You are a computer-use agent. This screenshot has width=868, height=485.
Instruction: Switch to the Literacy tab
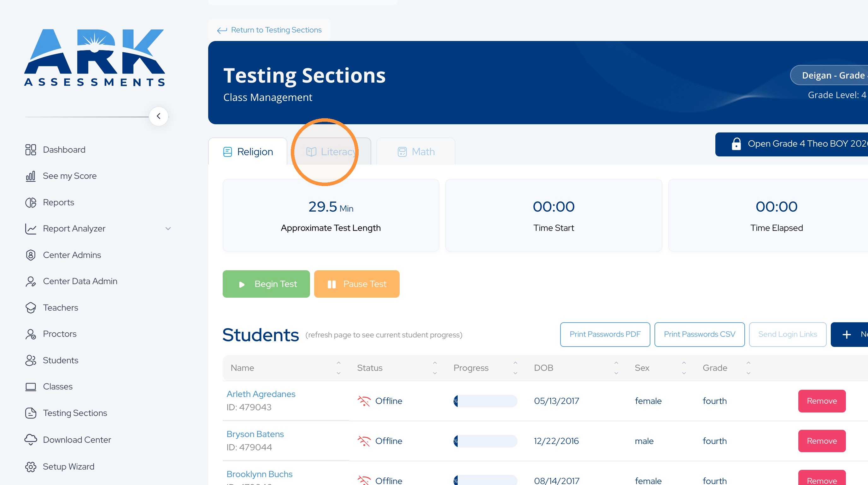point(331,152)
